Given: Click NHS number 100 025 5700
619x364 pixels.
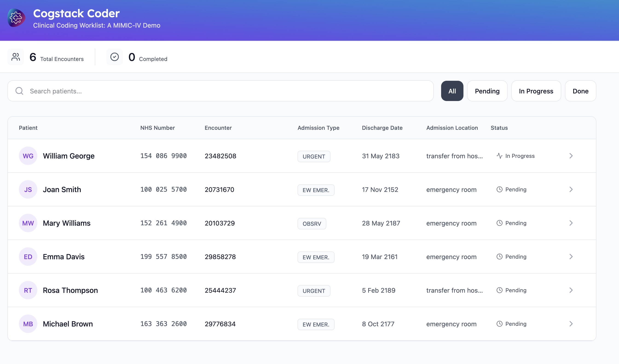Looking at the screenshot, I should pyautogui.click(x=164, y=189).
